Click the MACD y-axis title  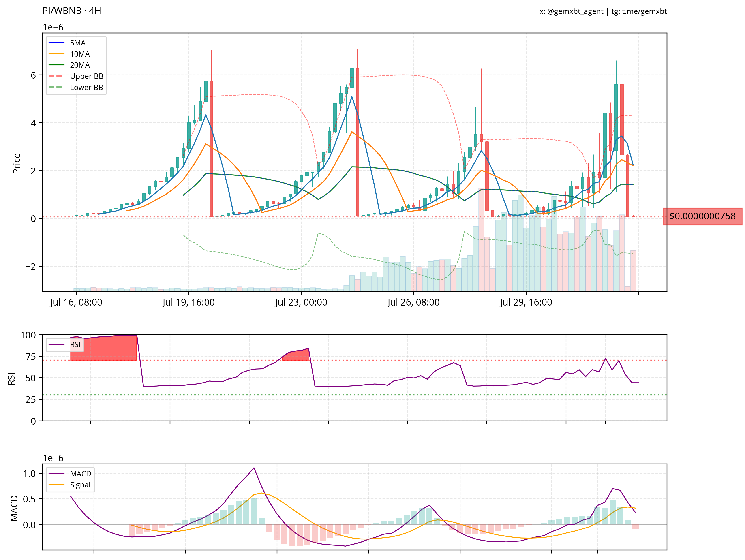[x=14, y=508]
